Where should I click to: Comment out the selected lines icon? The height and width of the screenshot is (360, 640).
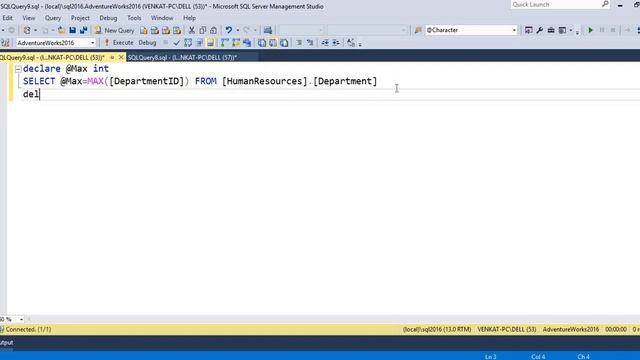tap(299, 43)
